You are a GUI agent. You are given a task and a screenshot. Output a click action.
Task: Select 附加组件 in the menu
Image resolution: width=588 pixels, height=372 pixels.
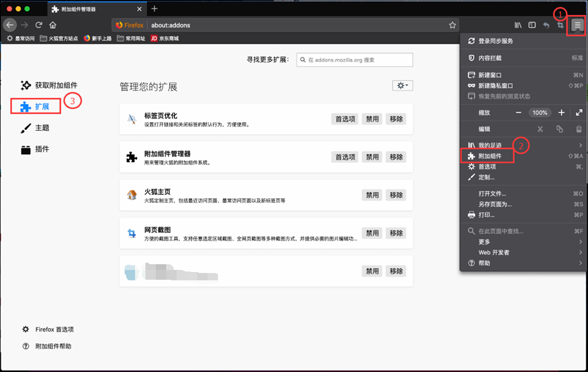click(x=491, y=156)
